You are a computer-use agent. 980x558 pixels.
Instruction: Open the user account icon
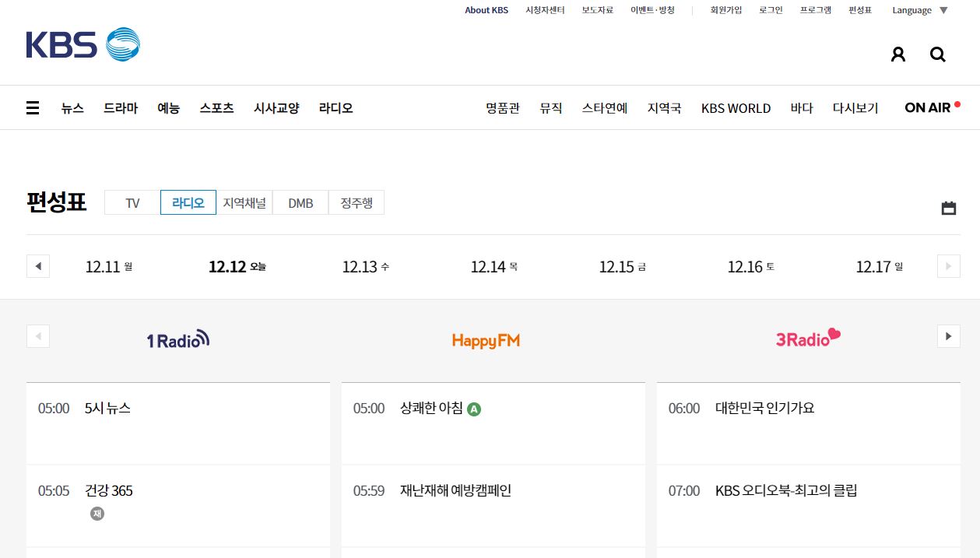(x=898, y=54)
